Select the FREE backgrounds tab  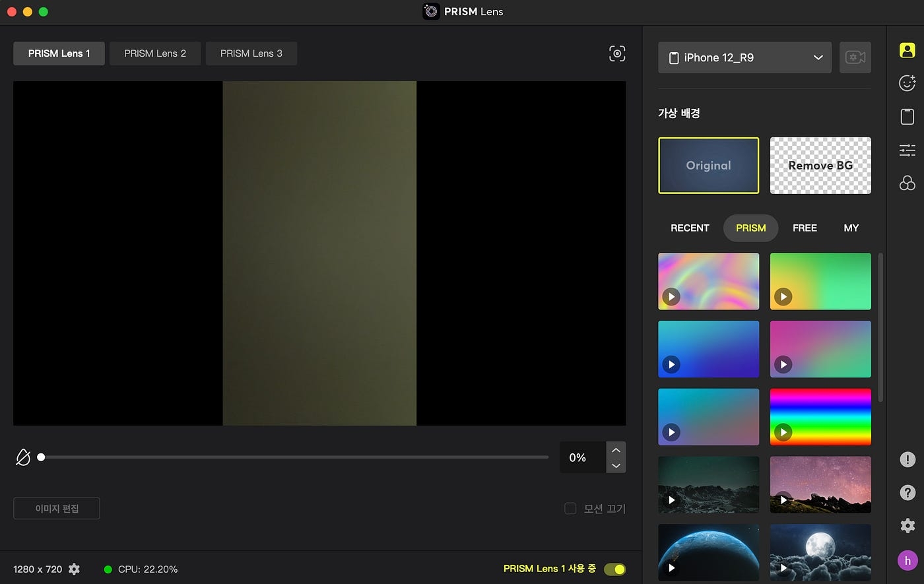(805, 228)
